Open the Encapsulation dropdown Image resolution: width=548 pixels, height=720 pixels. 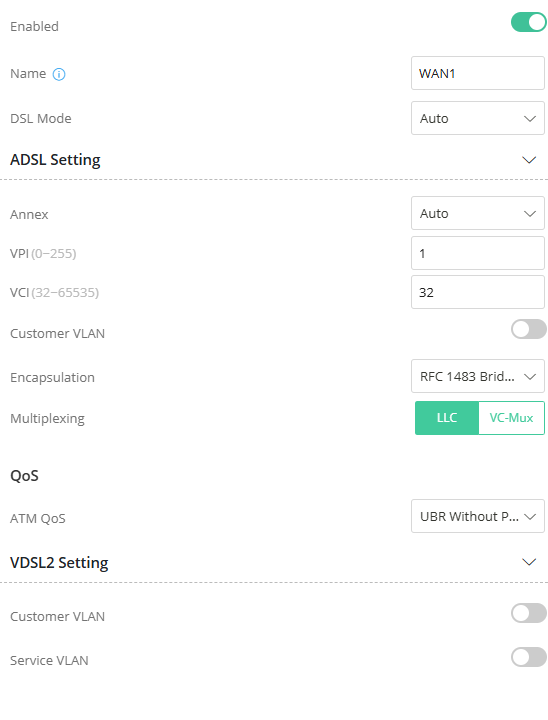click(x=478, y=376)
